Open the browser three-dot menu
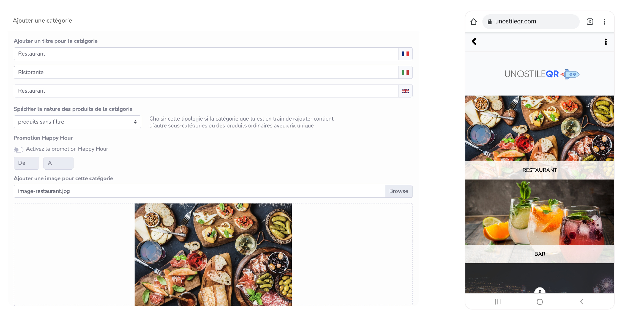644x318 pixels. (604, 21)
